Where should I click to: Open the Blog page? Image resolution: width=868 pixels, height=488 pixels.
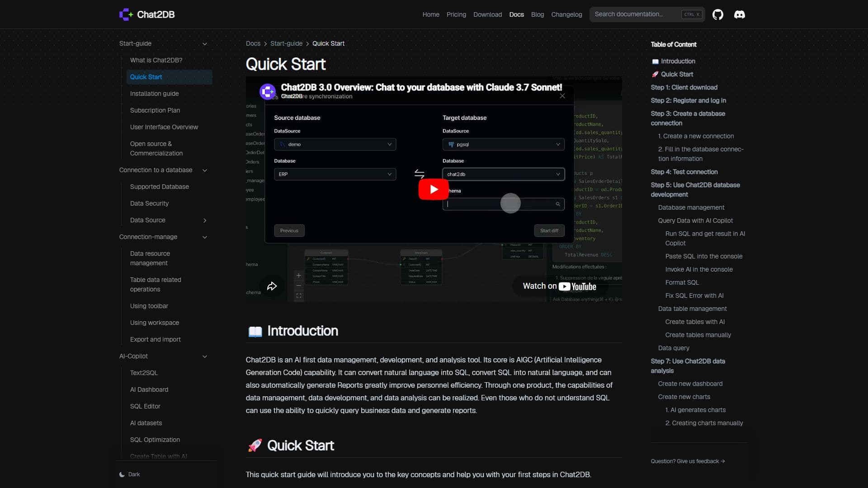[538, 14]
